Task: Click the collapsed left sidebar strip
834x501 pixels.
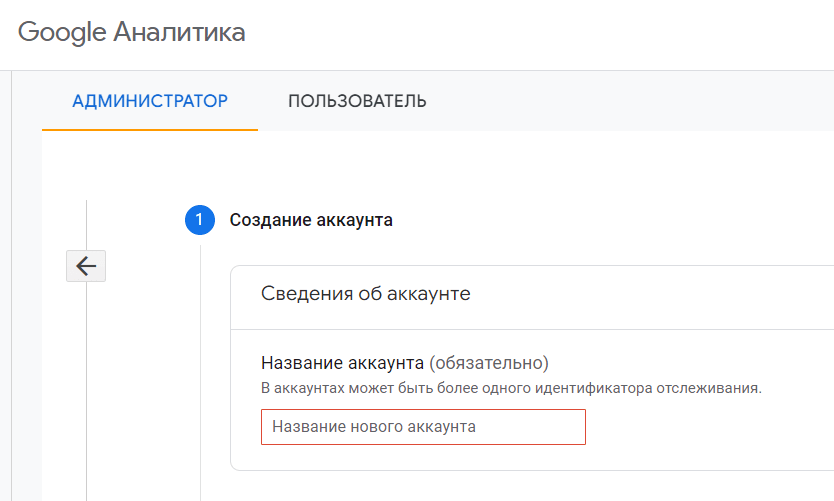Action: pyautogui.click(x=5, y=286)
